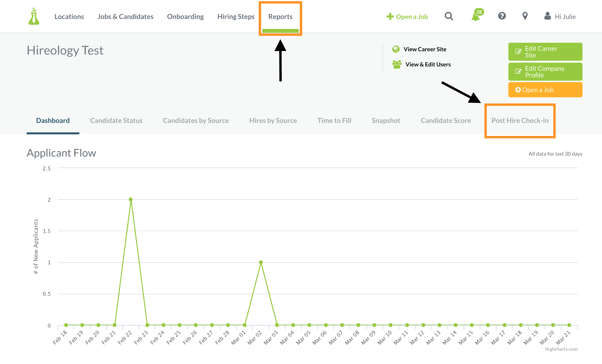Click the Mar 21 data point on chart
Screen dimensions: 602x364
(x=569, y=325)
